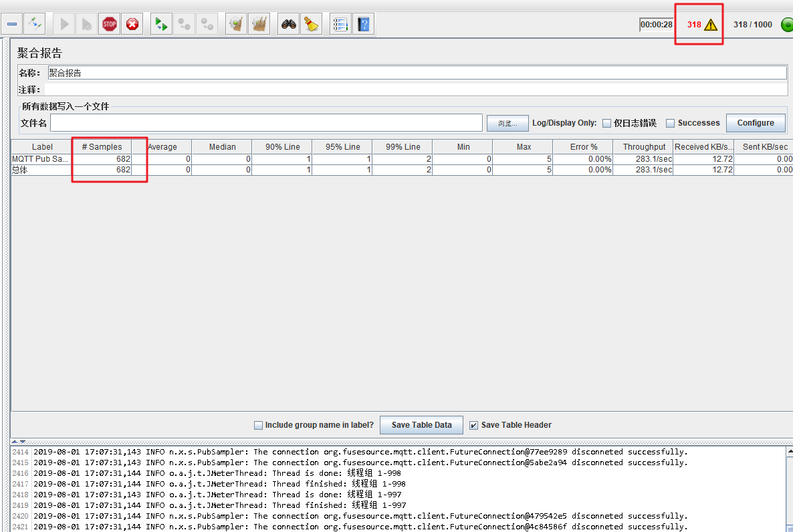Open the Configure button

756,123
